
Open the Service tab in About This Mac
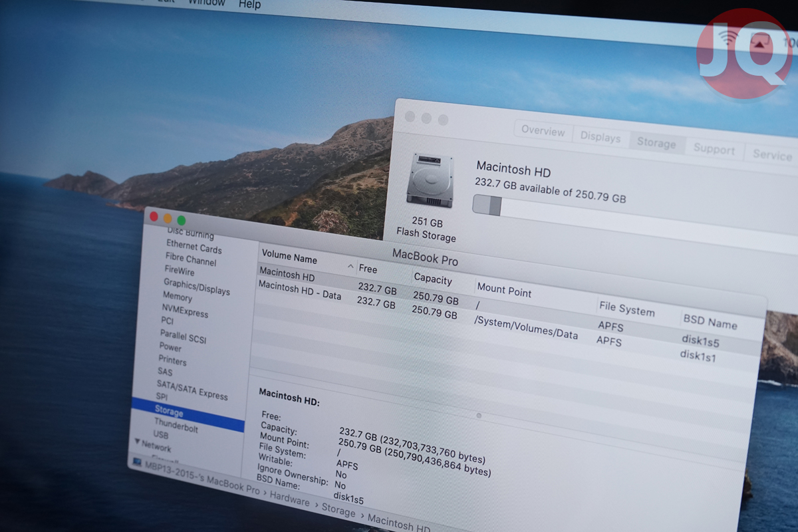(771, 155)
